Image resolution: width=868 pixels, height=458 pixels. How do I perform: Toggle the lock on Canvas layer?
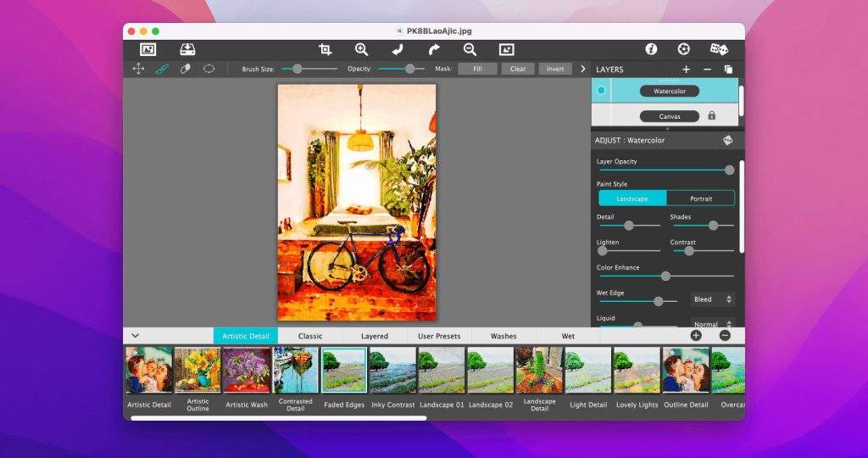tap(711, 115)
